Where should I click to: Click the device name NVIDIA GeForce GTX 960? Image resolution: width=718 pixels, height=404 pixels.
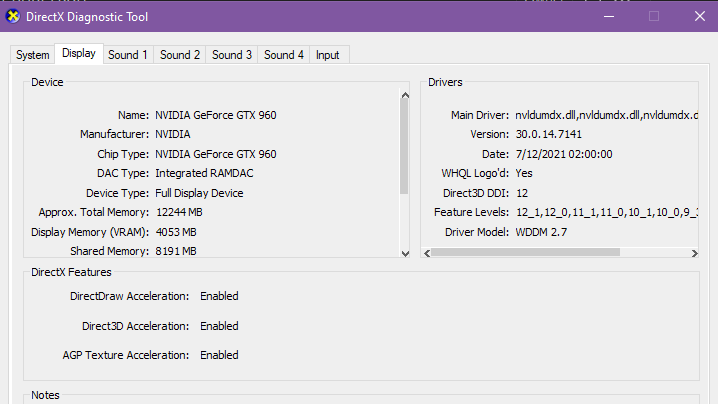(216, 115)
